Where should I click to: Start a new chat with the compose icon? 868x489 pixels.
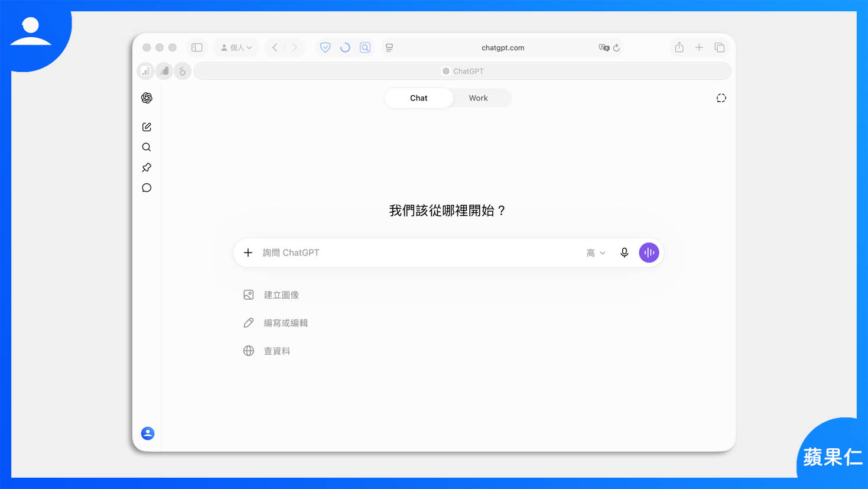[147, 127]
